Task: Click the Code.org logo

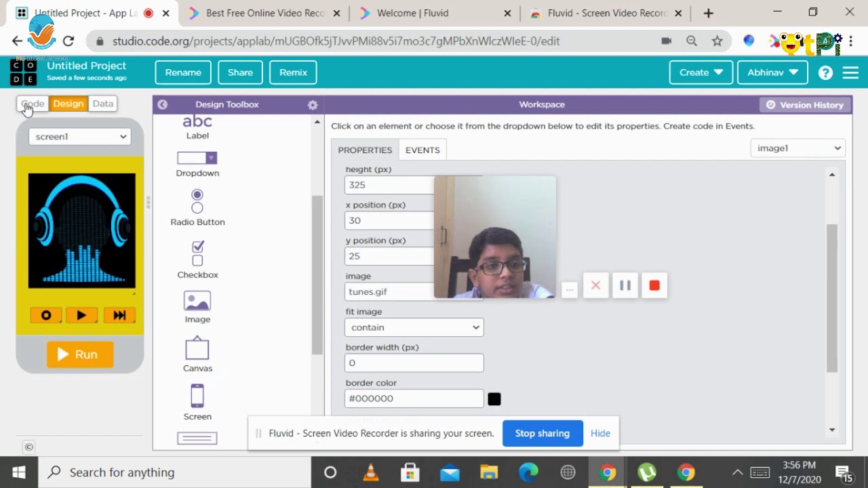Action: [x=24, y=72]
